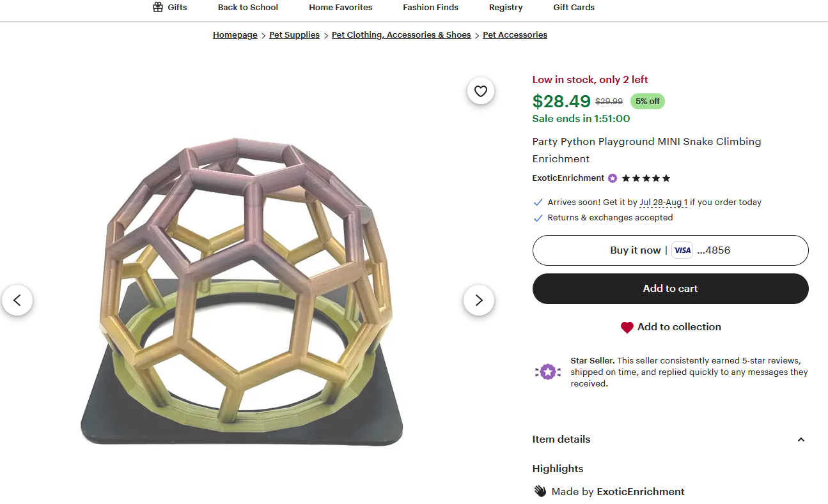Favorite item with heart icon on image

481,91
